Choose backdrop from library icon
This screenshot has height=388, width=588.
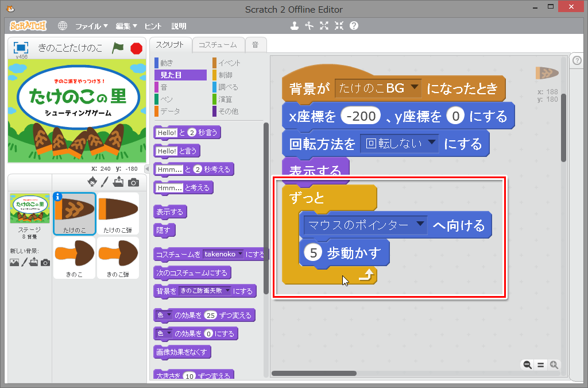pos(14,262)
